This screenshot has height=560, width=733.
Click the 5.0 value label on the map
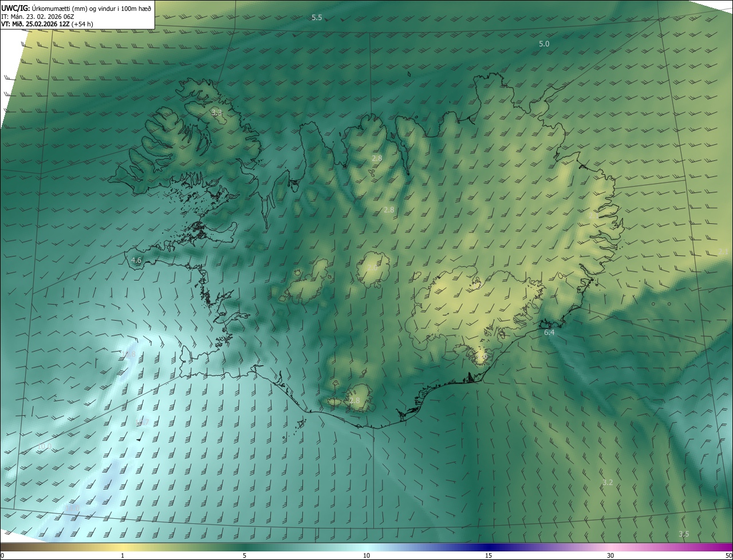coord(544,44)
